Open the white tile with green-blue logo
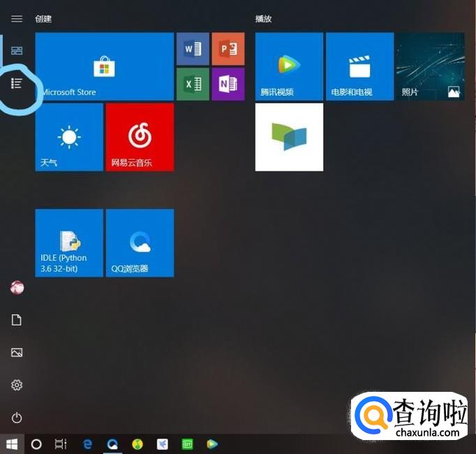476x454 pixels. coord(289,138)
